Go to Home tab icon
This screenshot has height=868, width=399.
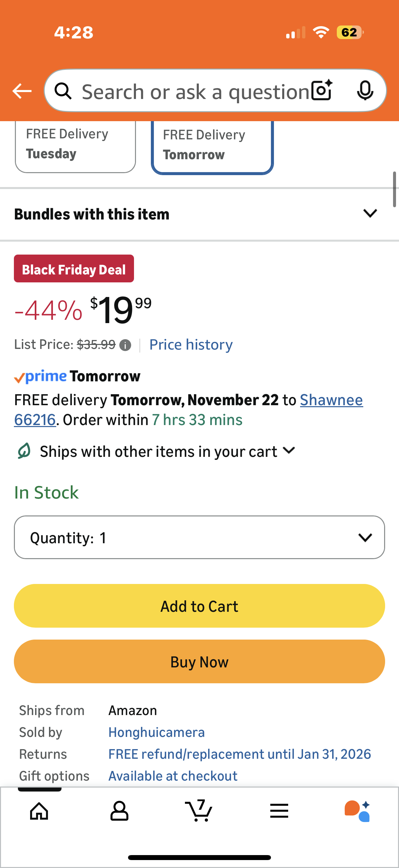coord(39,811)
